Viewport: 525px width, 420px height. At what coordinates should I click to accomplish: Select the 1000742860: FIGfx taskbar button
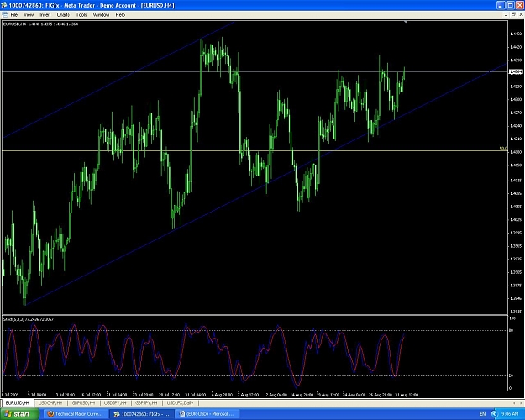(142, 414)
